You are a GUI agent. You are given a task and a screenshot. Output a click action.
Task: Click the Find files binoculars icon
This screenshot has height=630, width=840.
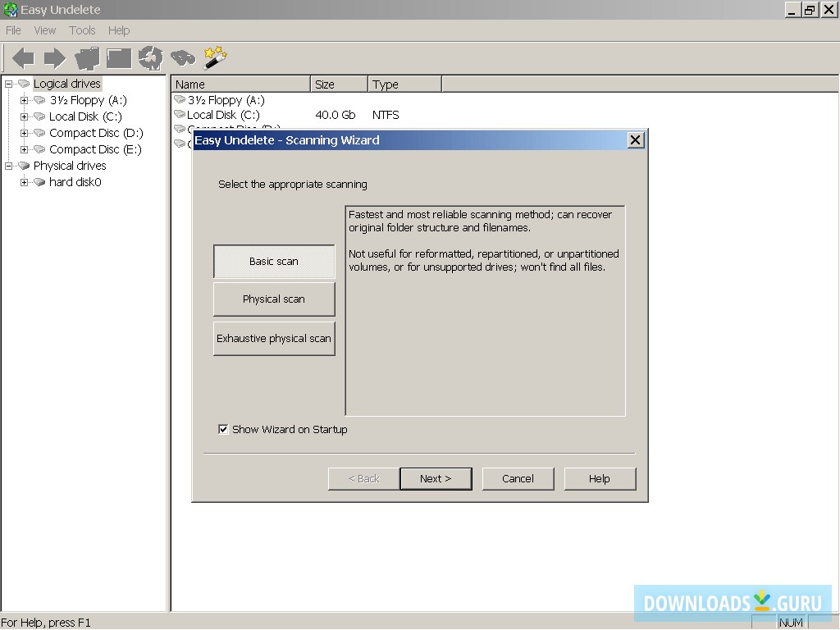click(x=182, y=57)
